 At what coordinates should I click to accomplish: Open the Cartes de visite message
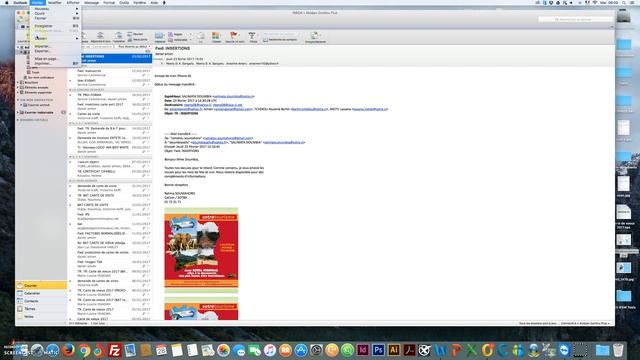[x=110, y=116]
